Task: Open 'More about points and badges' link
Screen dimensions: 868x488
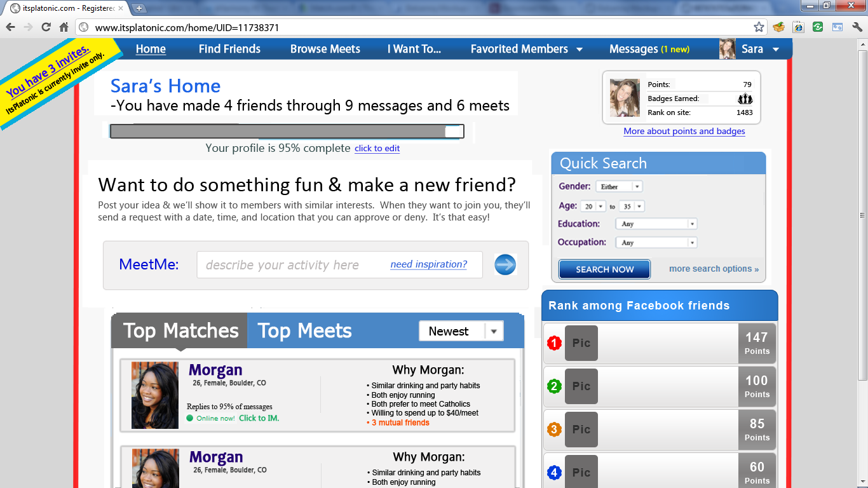Action: (x=684, y=131)
